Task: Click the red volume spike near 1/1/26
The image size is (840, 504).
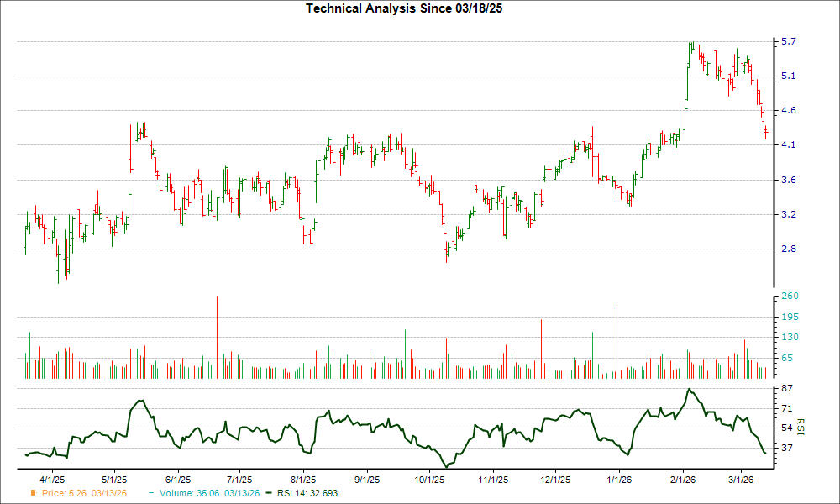Action: pyautogui.click(x=617, y=340)
